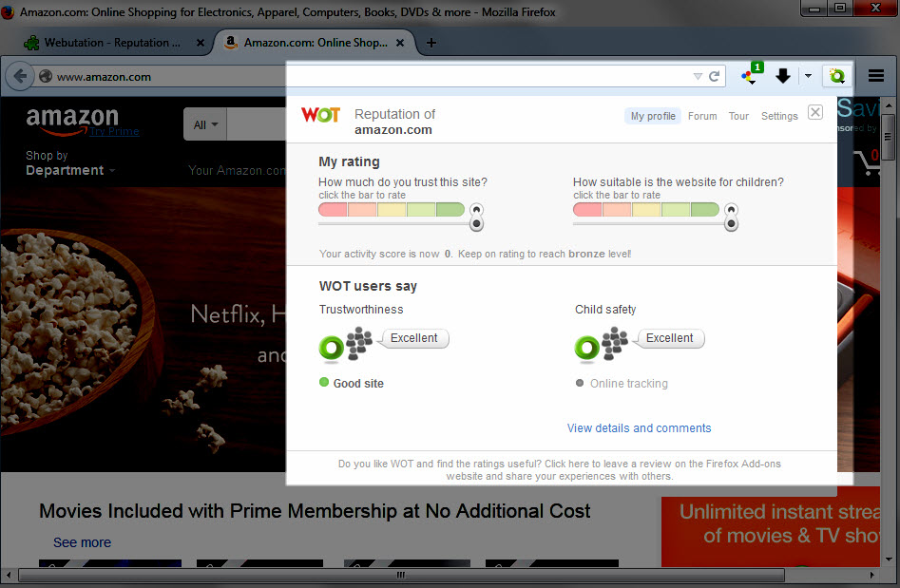
Task: Open the WOT Forum link
Action: [x=702, y=116]
